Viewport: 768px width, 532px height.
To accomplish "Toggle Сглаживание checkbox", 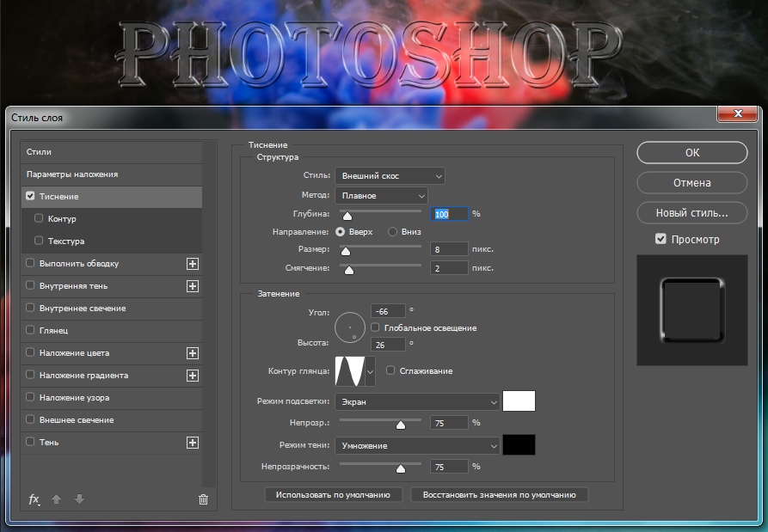I will click(x=390, y=370).
